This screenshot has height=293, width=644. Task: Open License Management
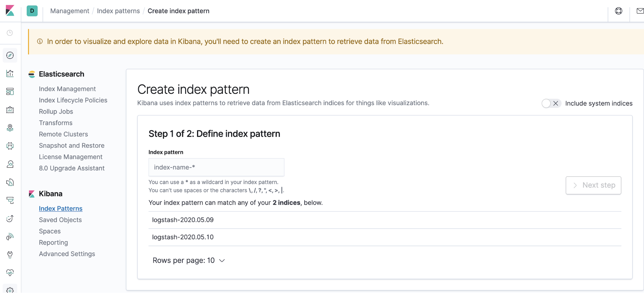[71, 157]
